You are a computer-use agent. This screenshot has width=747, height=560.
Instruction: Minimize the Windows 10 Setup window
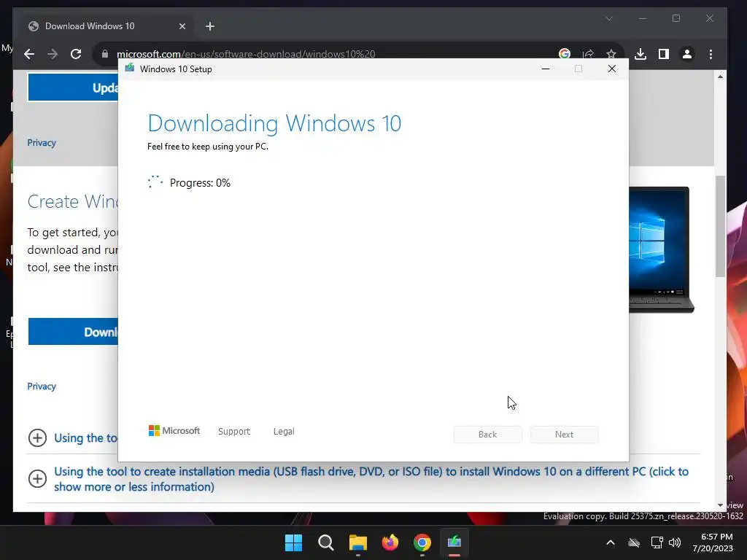tap(546, 69)
